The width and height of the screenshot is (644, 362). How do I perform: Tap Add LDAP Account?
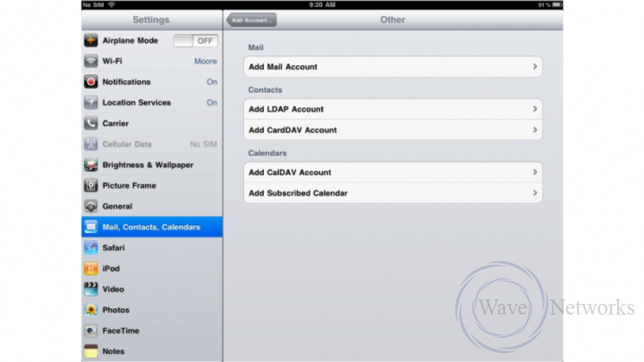coord(393,109)
